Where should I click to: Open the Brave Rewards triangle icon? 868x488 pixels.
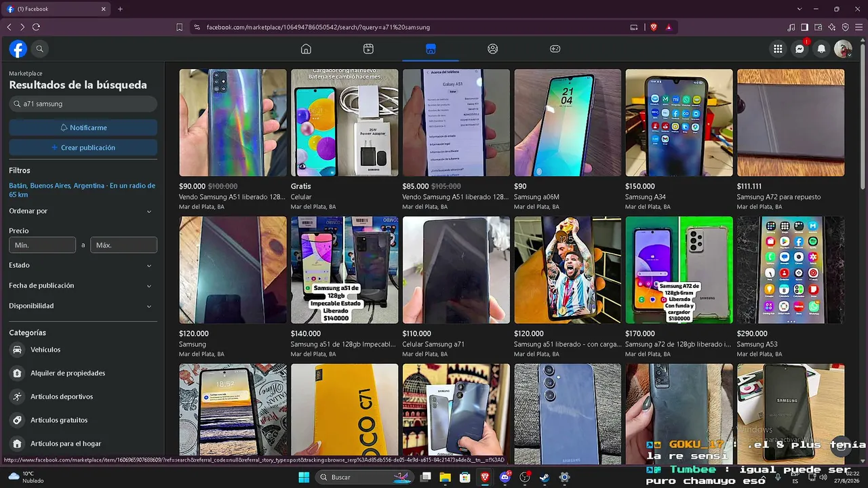(x=669, y=27)
